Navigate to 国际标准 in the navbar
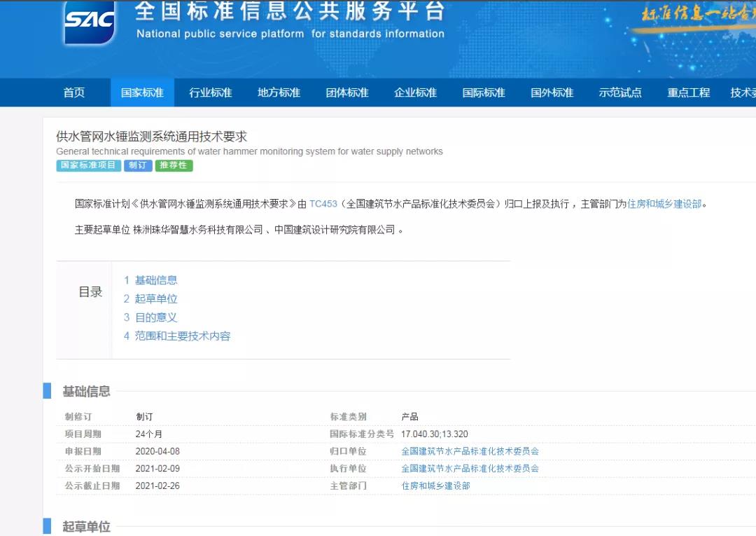Screen dimensions: 756x536 [484, 92]
